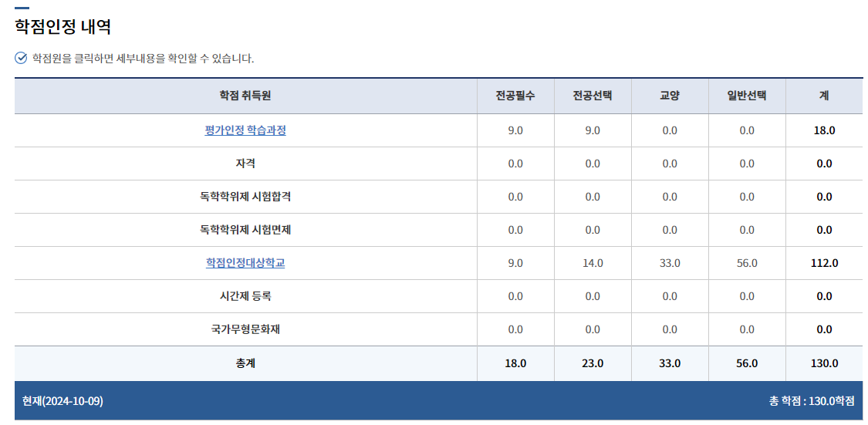The width and height of the screenshot is (868, 425).
Task: Click the 현재(2024-10-09) date in footer
Action: coord(62,401)
